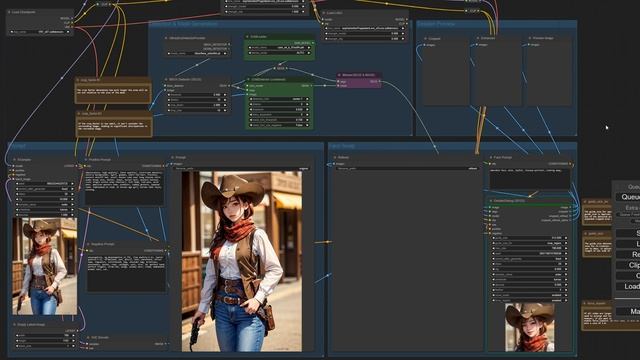
Task: Collapse the first crop_factor note title dot
Action: click(x=78, y=80)
